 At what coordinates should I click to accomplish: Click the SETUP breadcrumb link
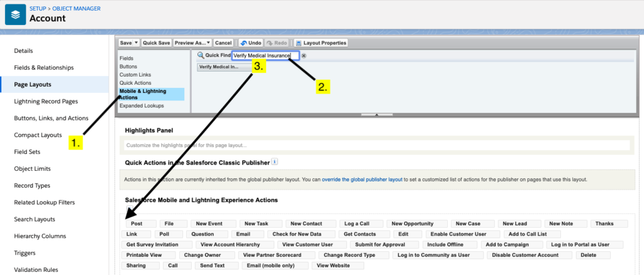pyautogui.click(x=37, y=8)
